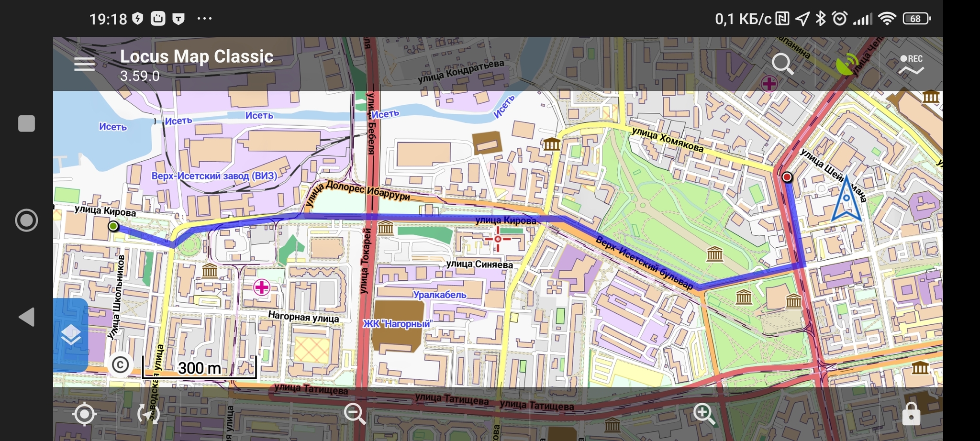Image resolution: width=980 pixels, height=441 pixels.
Task: Toggle the screen lock padlock
Action: tap(911, 414)
